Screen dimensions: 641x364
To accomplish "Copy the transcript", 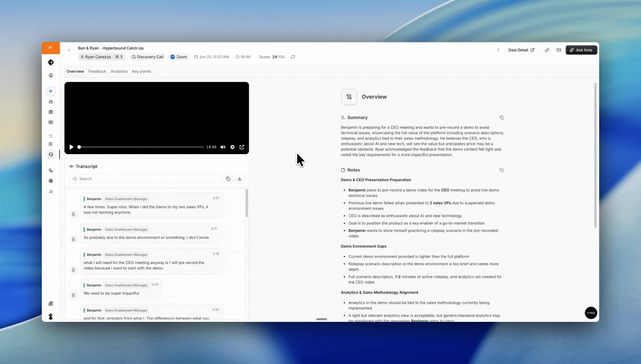I will (x=228, y=179).
